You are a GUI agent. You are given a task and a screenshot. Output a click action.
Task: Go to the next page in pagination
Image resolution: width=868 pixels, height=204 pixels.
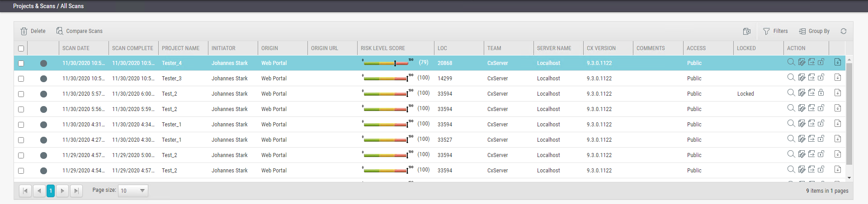(x=62, y=191)
